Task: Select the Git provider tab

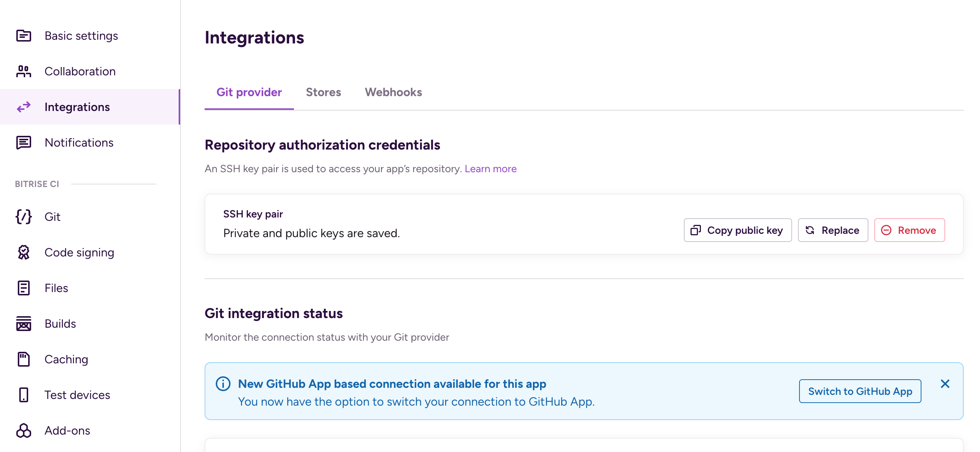Action: (249, 92)
